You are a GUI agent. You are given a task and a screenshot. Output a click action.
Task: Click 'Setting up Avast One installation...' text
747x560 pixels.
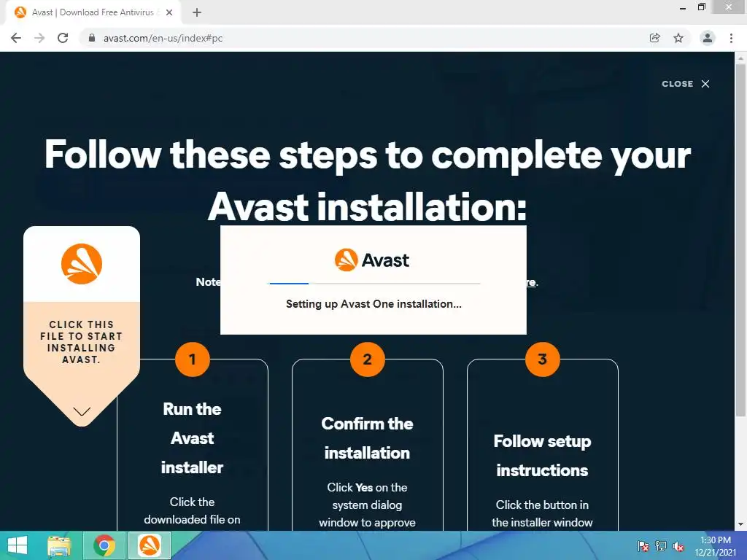373,304
